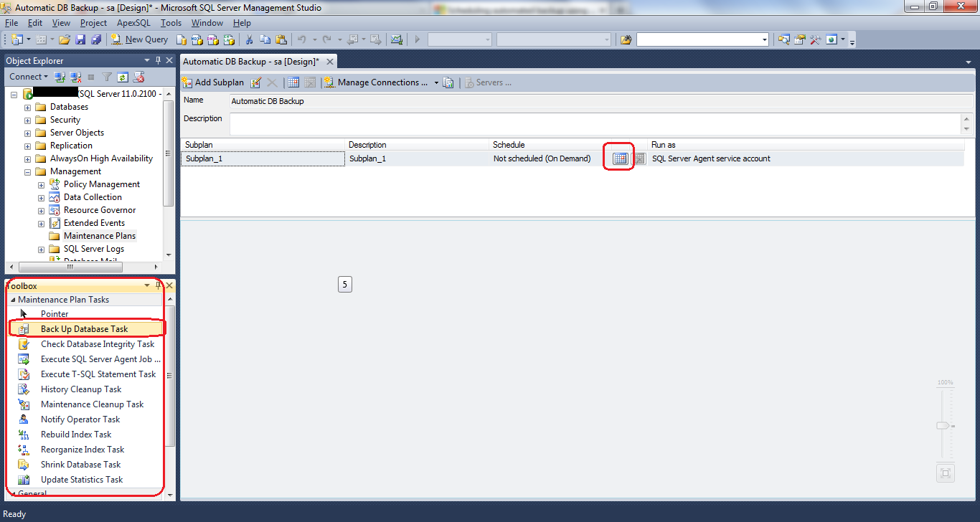The image size is (980, 522).
Task: Click the Save All toolbar icon
Action: pos(95,39)
